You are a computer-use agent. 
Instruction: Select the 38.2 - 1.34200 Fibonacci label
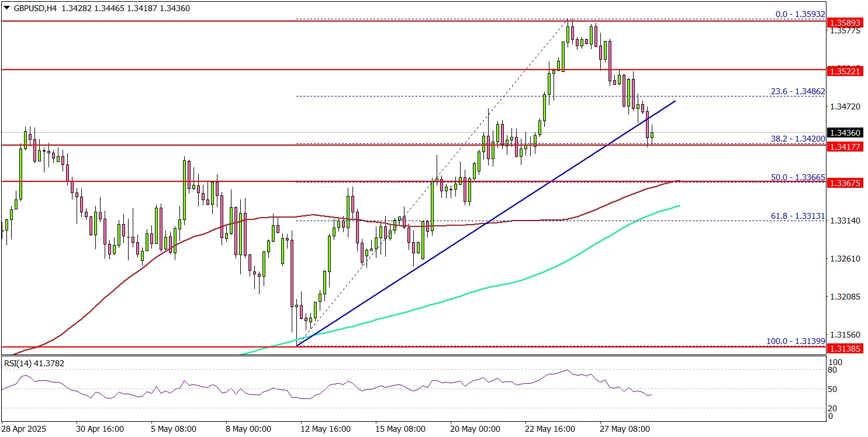tap(799, 139)
